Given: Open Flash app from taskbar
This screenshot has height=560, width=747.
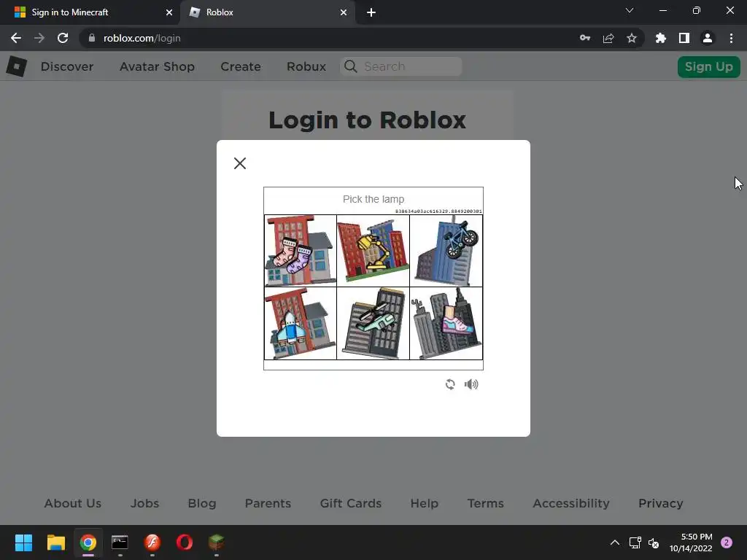Looking at the screenshot, I should 152,542.
